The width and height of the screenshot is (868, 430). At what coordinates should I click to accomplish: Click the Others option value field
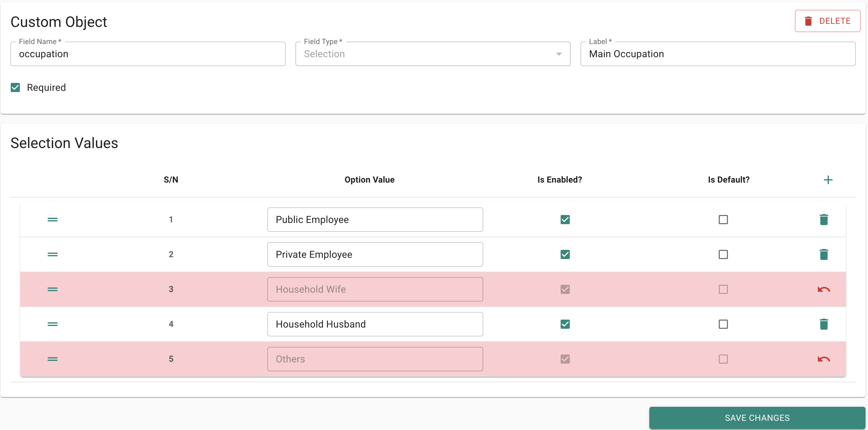coord(375,359)
